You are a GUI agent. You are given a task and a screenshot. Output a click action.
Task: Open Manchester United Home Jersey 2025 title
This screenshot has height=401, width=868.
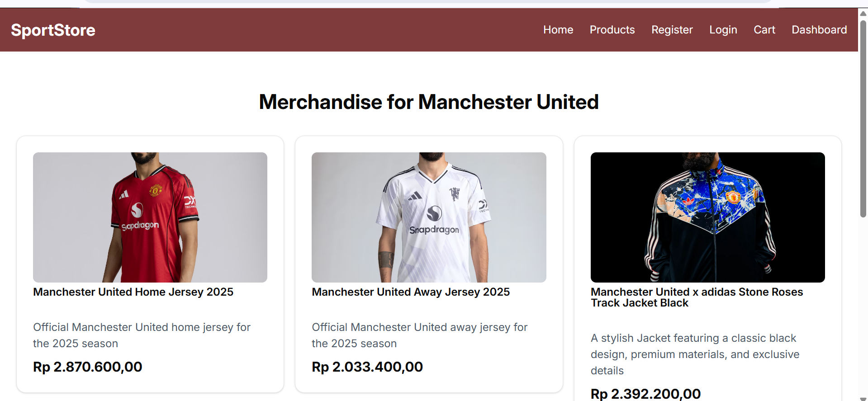133,292
